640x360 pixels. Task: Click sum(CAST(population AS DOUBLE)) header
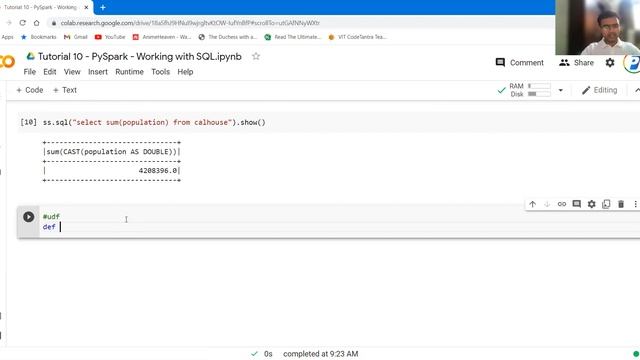tap(111, 152)
